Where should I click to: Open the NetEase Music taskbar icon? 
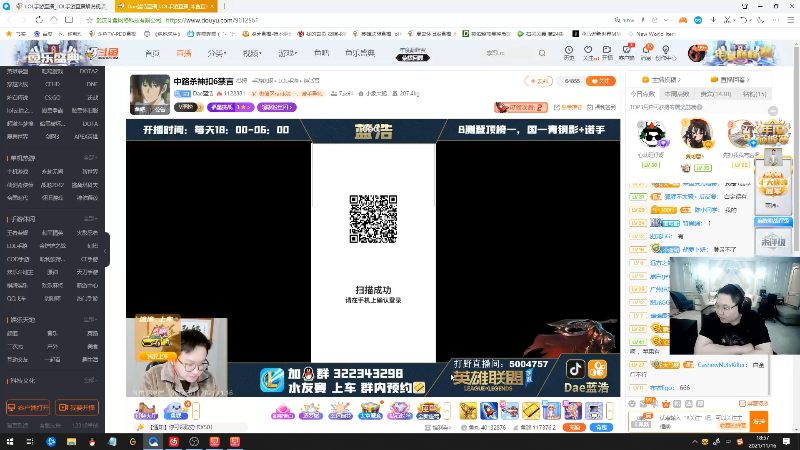pos(173,441)
